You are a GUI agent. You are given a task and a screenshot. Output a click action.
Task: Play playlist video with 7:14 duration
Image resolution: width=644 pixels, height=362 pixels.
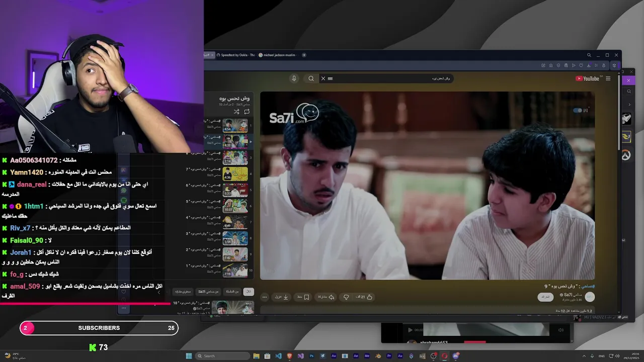235,158
